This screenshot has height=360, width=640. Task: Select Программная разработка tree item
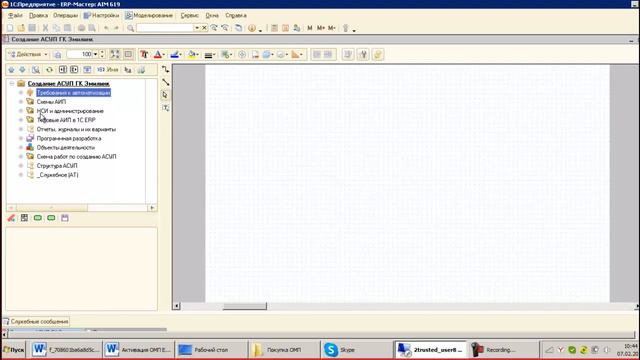pyautogui.click(x=69, y=138)
